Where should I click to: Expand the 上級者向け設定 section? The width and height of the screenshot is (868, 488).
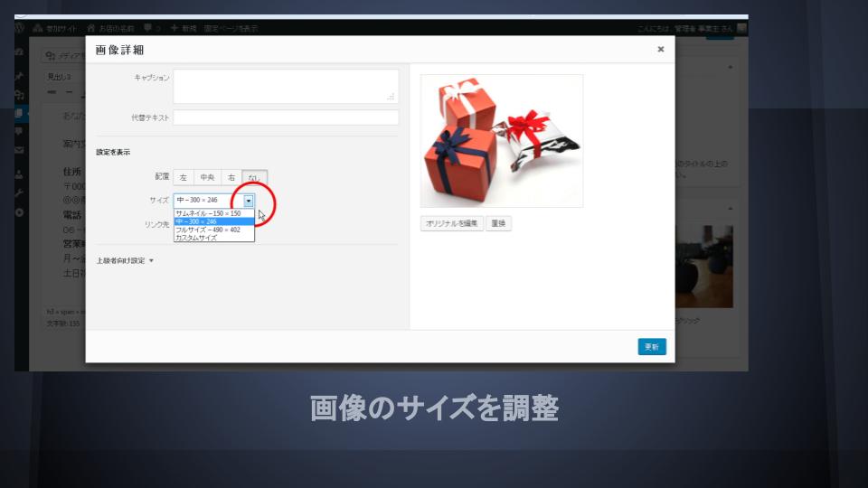[125, 260]
